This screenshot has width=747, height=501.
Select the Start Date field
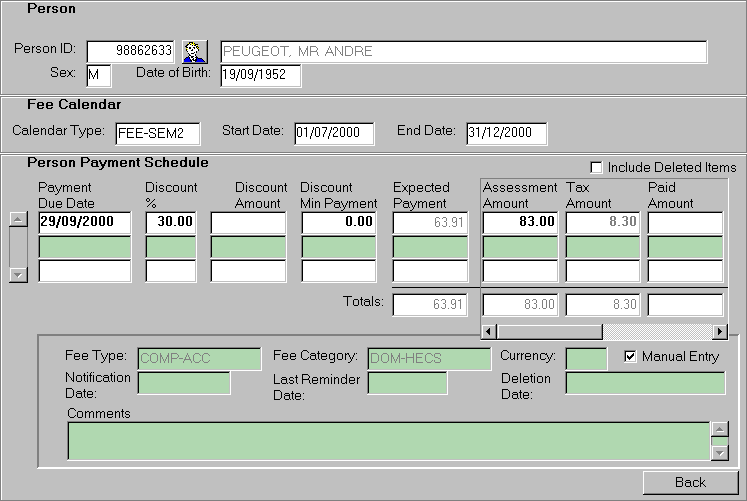click(333, 133)
